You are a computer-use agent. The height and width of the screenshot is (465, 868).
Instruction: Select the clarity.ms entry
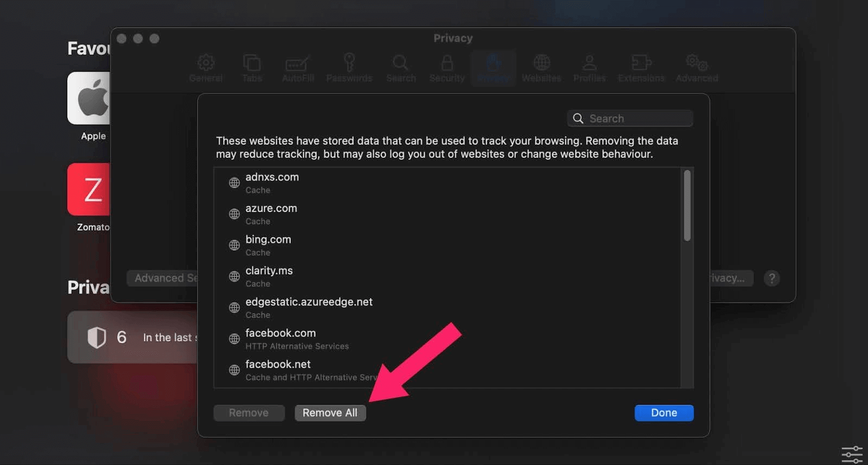[447, 277]
